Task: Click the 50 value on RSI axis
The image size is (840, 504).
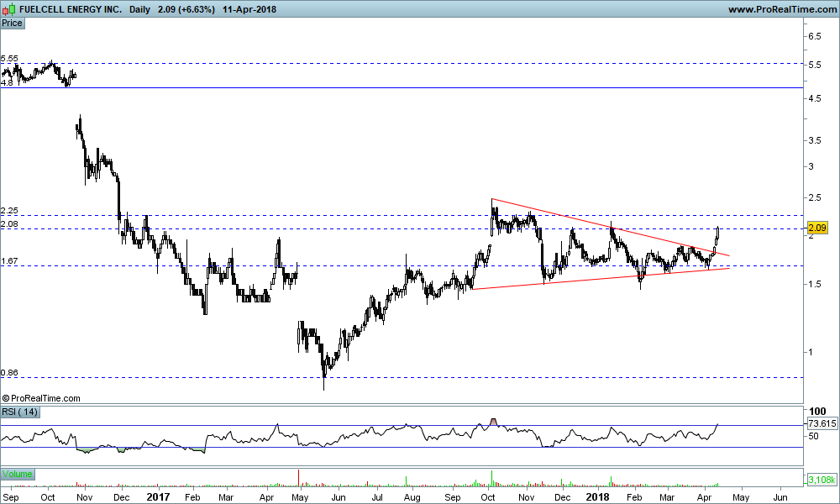Action: 813,436
